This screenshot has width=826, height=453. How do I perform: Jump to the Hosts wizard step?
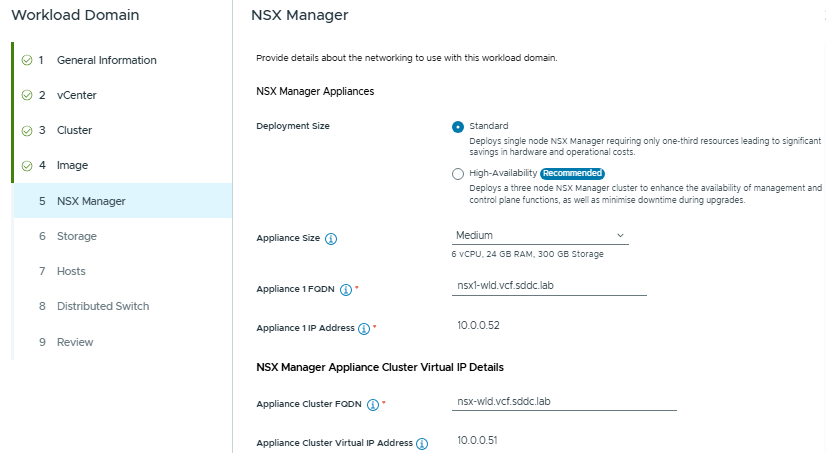71,271
